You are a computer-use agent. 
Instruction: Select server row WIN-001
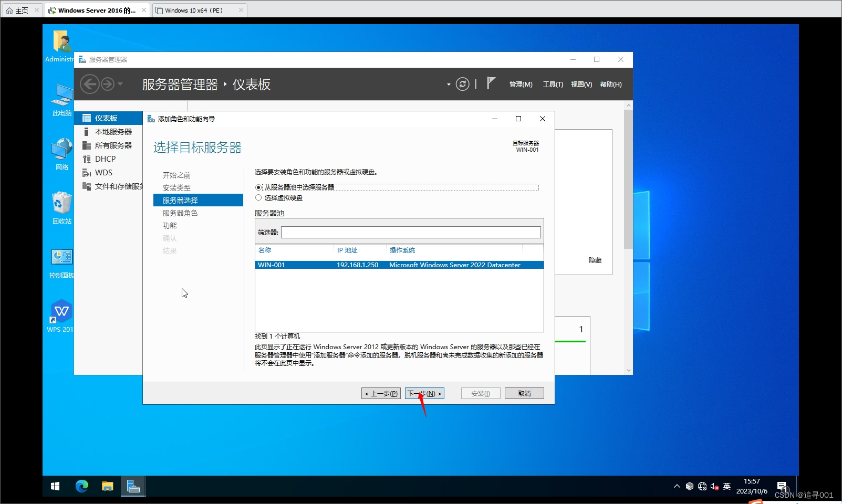[x=399, y=265]
